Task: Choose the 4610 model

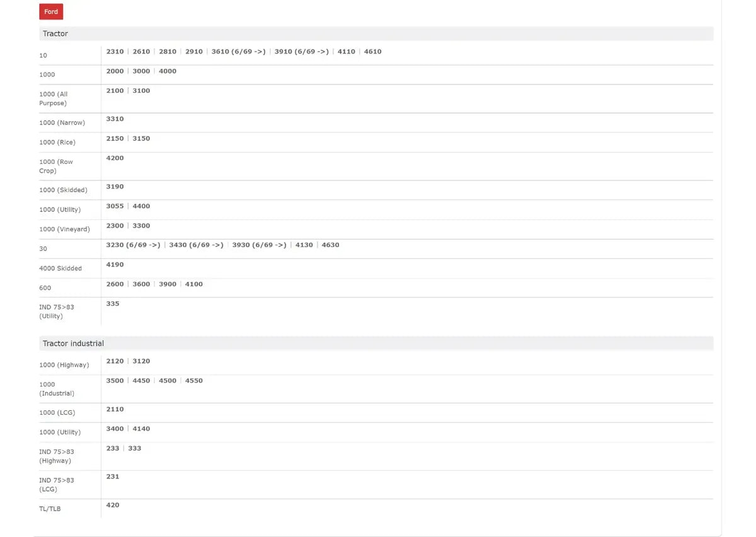Action: coord(373,52)
